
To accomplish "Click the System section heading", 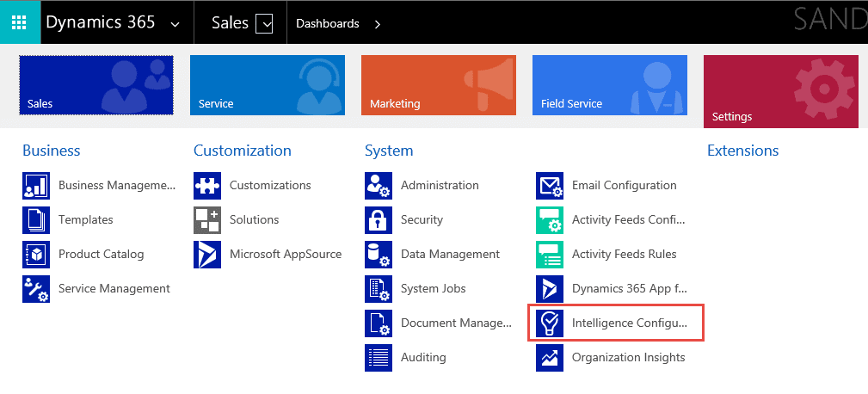I will point(389,151).
